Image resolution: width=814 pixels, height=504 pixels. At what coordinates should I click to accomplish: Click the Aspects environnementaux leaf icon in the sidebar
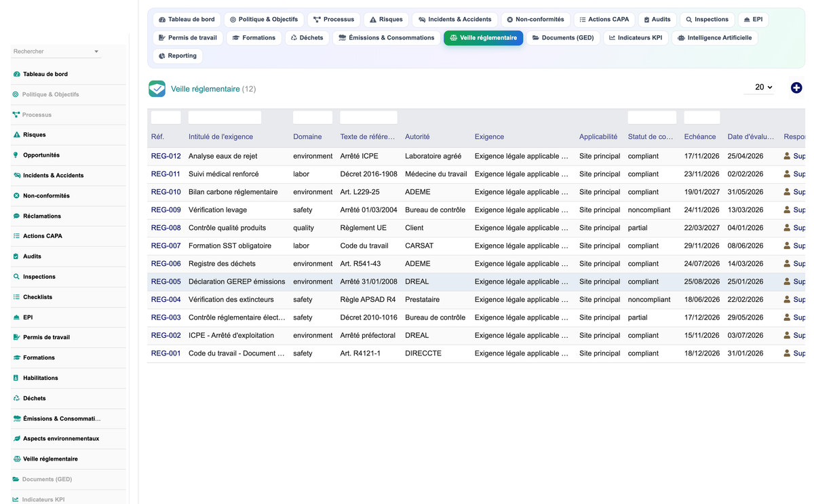click(x=16, y=439)
